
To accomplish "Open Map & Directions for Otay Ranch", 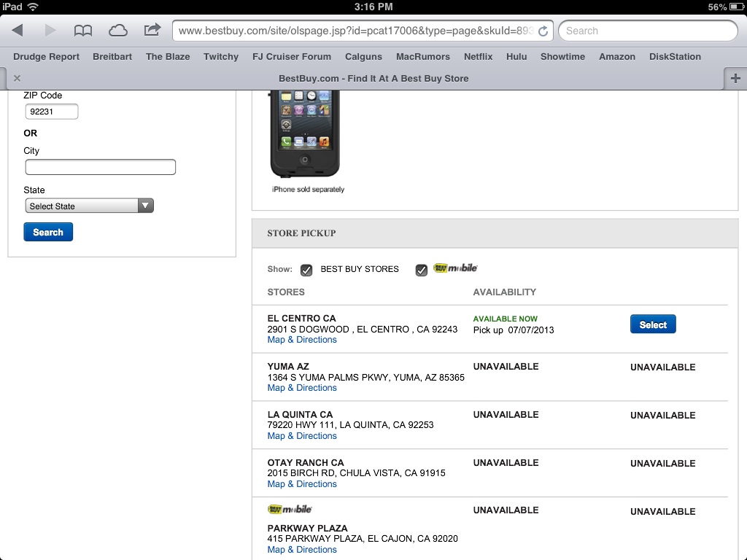I will point(302,484).
